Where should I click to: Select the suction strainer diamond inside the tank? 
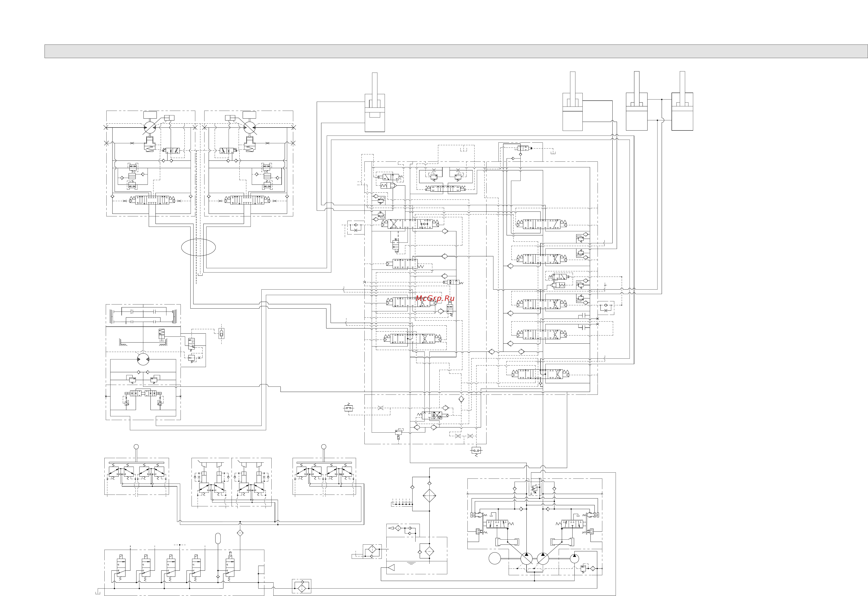(430, 551)
